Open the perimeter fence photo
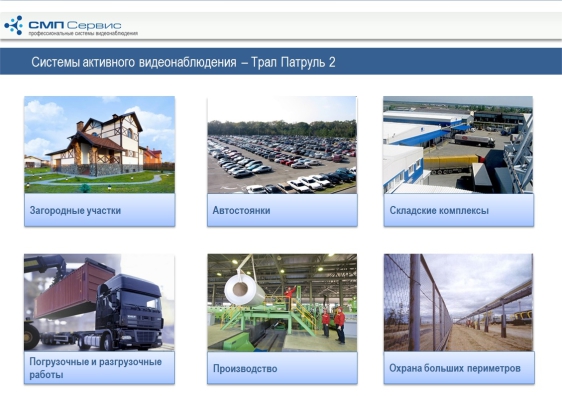 [x=458, y=302]
